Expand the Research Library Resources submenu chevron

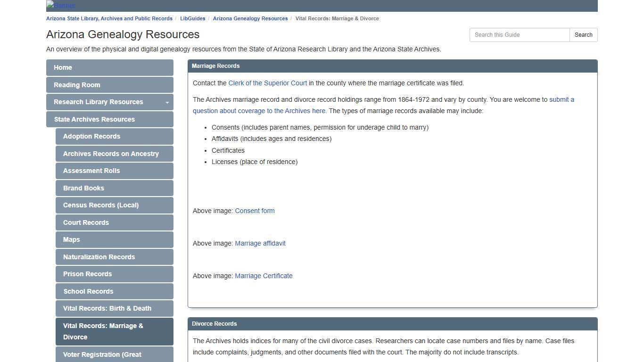pos(166,102)
